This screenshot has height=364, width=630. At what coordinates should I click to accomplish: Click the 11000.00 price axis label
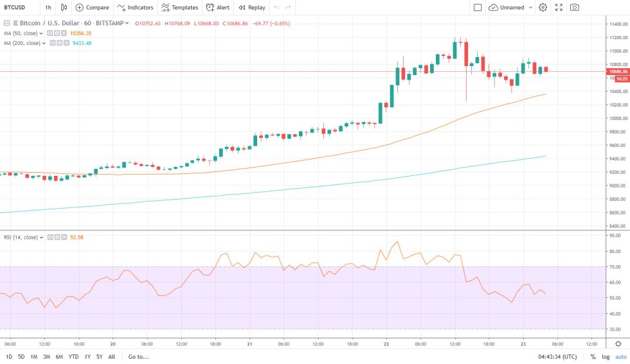coord(618,51)
